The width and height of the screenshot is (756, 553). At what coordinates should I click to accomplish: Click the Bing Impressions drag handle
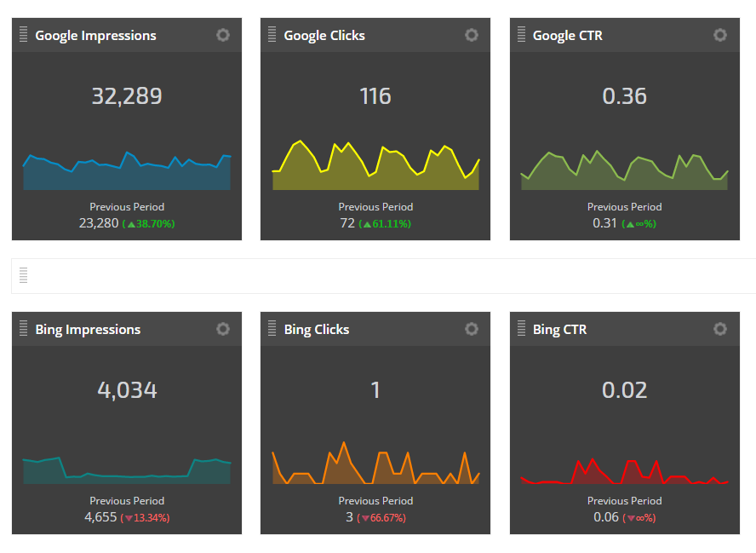23,329
